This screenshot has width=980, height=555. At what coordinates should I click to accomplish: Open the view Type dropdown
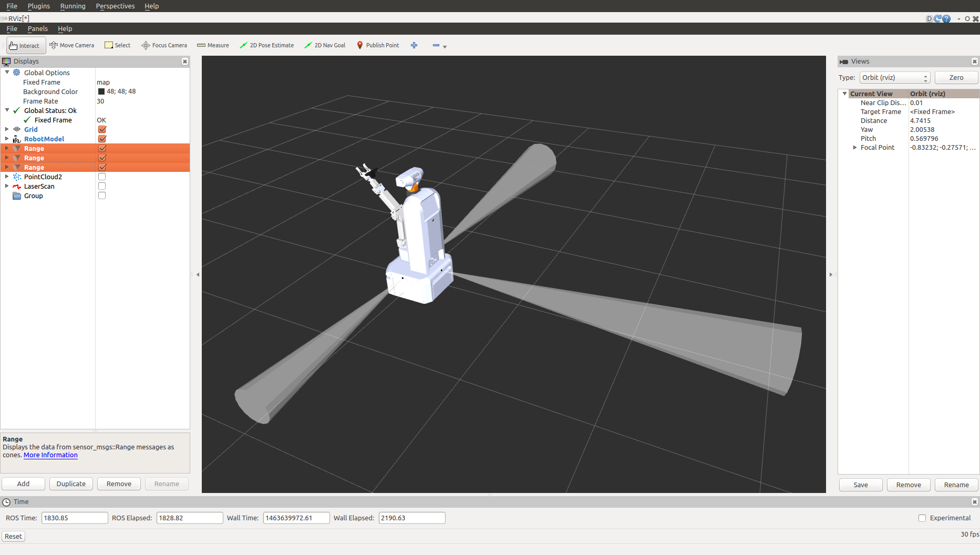(x=894, y=78)
